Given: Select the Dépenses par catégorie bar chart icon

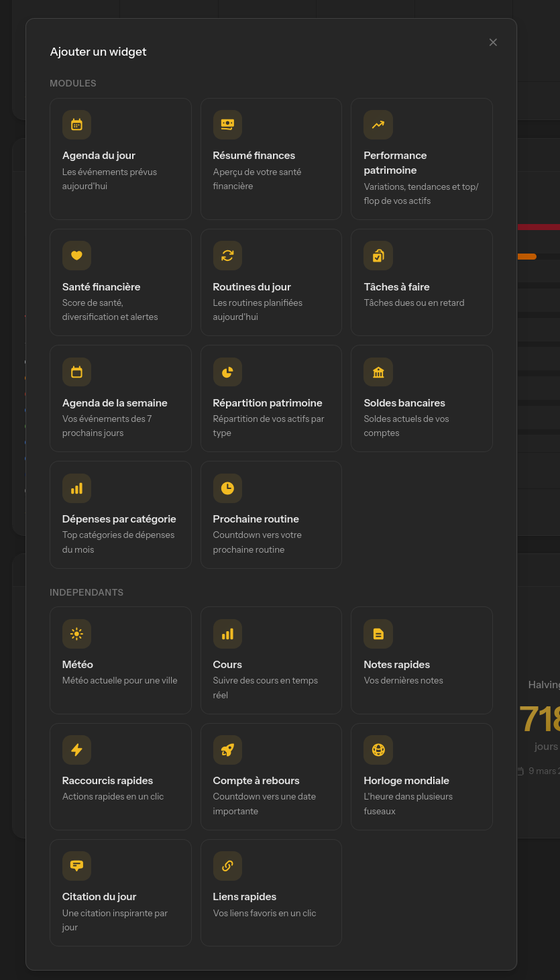Looking at the screenshot, I should [x=76, y=488].
